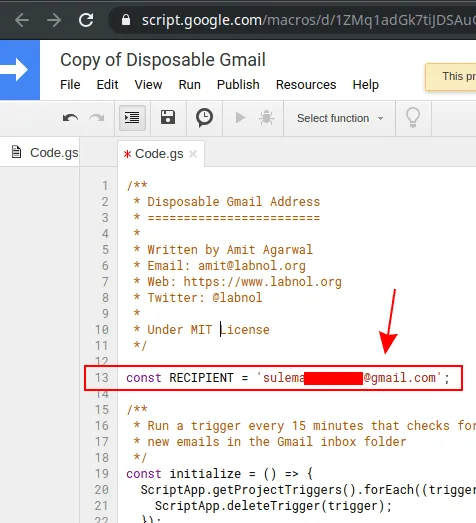Click line number 1 in the gutter

(105, 186)
